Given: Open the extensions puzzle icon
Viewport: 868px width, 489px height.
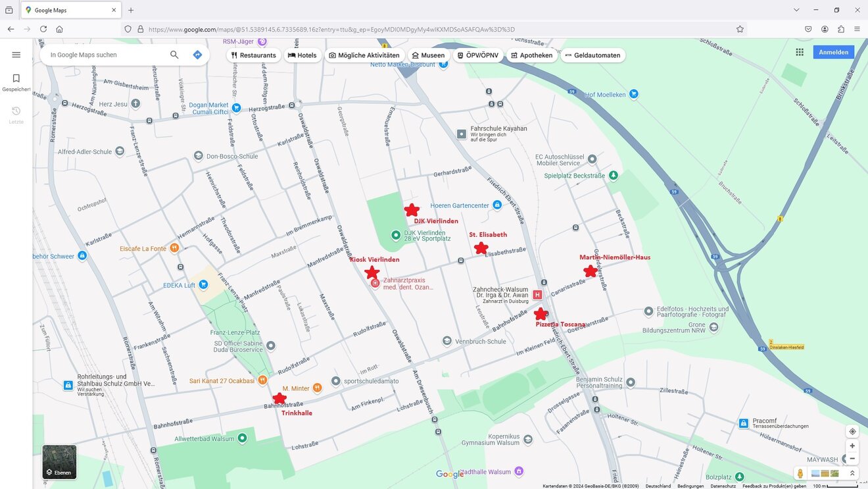Looking at the screenshot, I should tap(841, 29).
